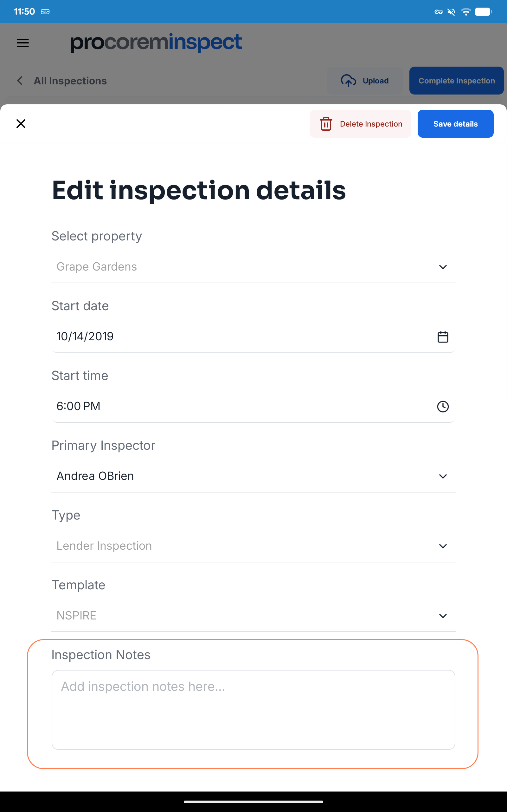This screenshot has width=507, height=812.
Task: Click the Start date field 10/14/2019
Action: coord(235,337)
